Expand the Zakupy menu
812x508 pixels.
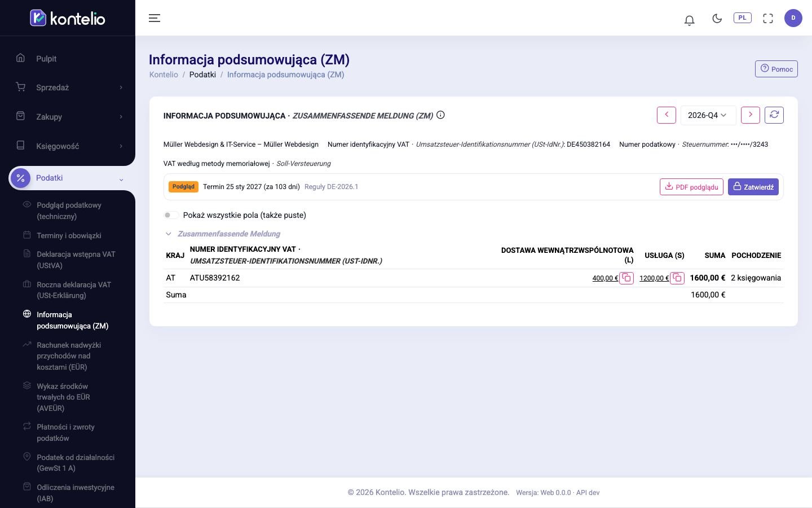68,117
